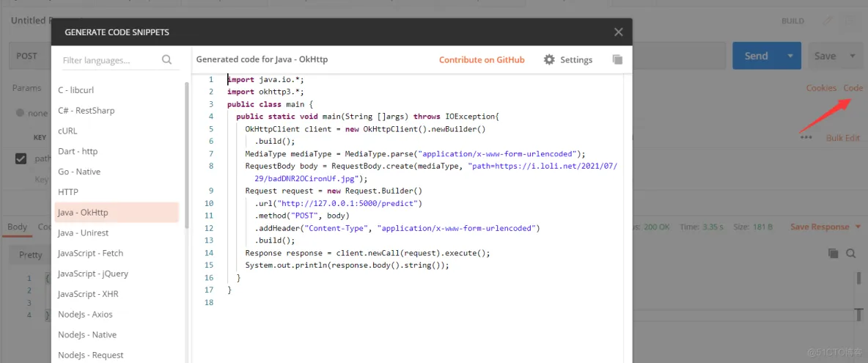
Task: Click the 'public class main {' line
Action: 270,104
